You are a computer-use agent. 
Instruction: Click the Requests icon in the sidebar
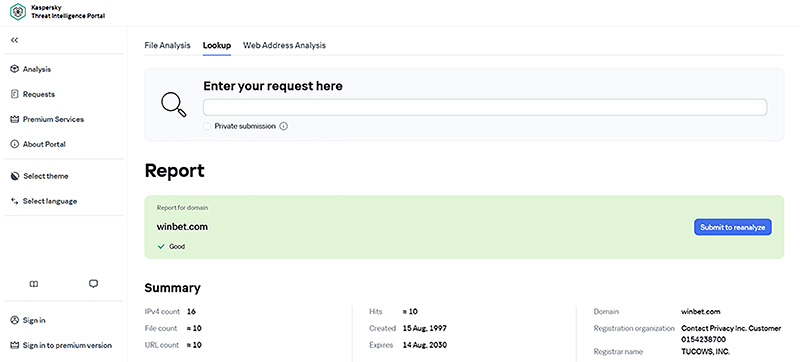pyautogui.click(x=14, y=94)
